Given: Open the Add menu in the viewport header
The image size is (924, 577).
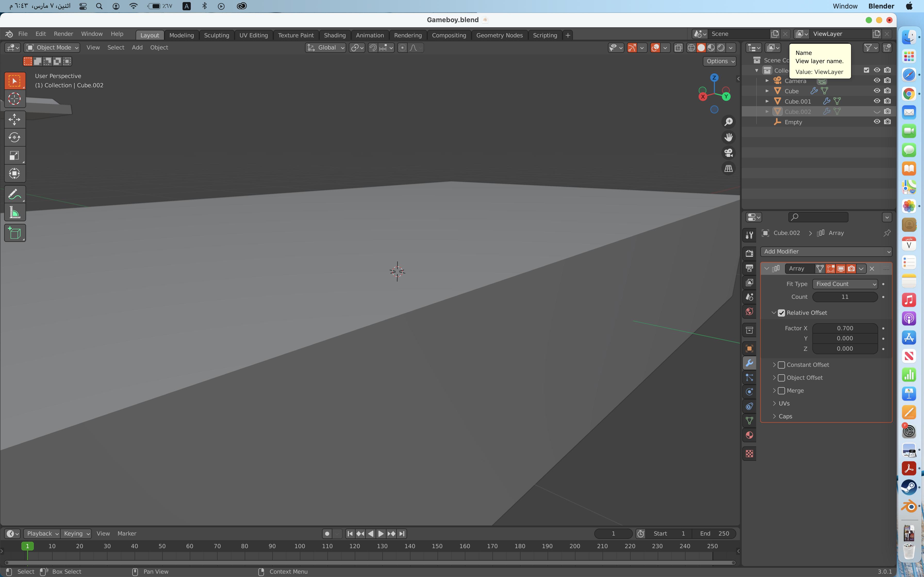Looking at the screenshot, I should tap(137, 47).
